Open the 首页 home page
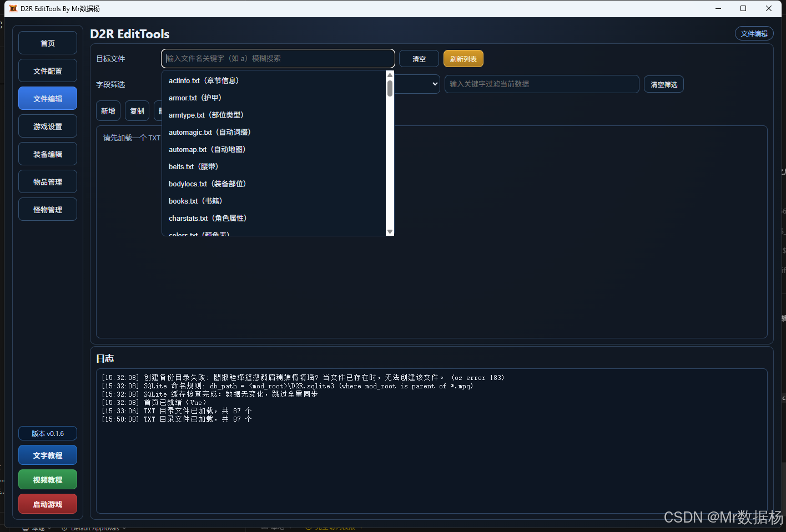Viewport: 786px width, 532px height. [48, 43]
